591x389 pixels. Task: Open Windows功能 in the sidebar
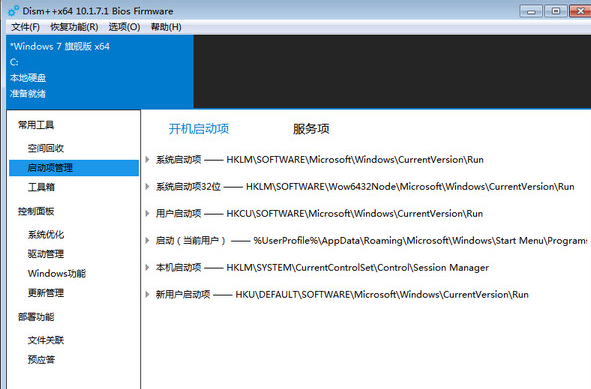pos(57,273)
